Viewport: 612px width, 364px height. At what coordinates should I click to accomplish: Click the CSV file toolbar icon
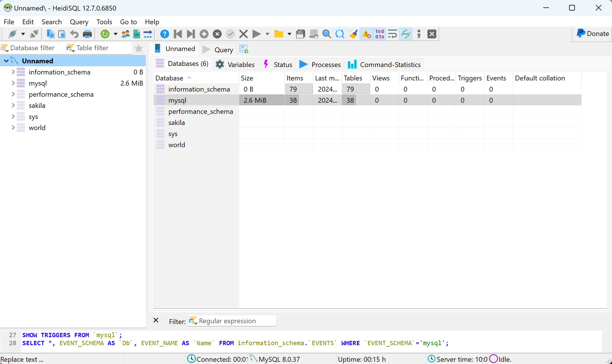(137, 34)
